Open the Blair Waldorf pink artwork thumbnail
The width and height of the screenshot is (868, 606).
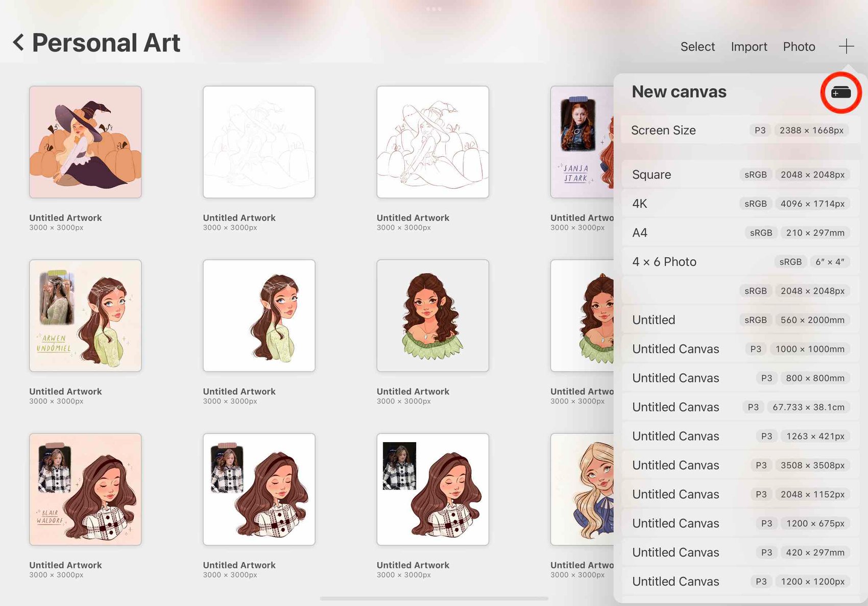tap(85, 489)
